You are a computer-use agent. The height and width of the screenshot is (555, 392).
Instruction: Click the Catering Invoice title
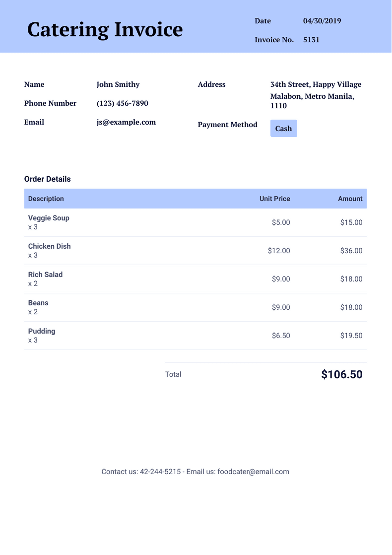pyautogui.click(x=105, y=30)
